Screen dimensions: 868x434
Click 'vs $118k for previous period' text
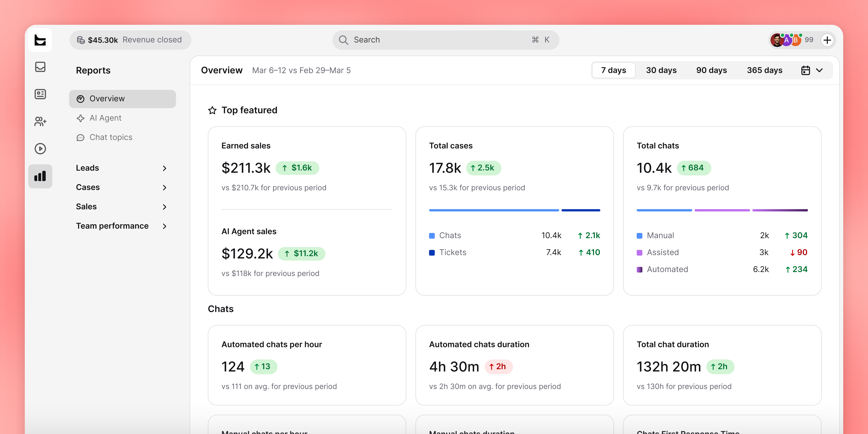(270, 274)
